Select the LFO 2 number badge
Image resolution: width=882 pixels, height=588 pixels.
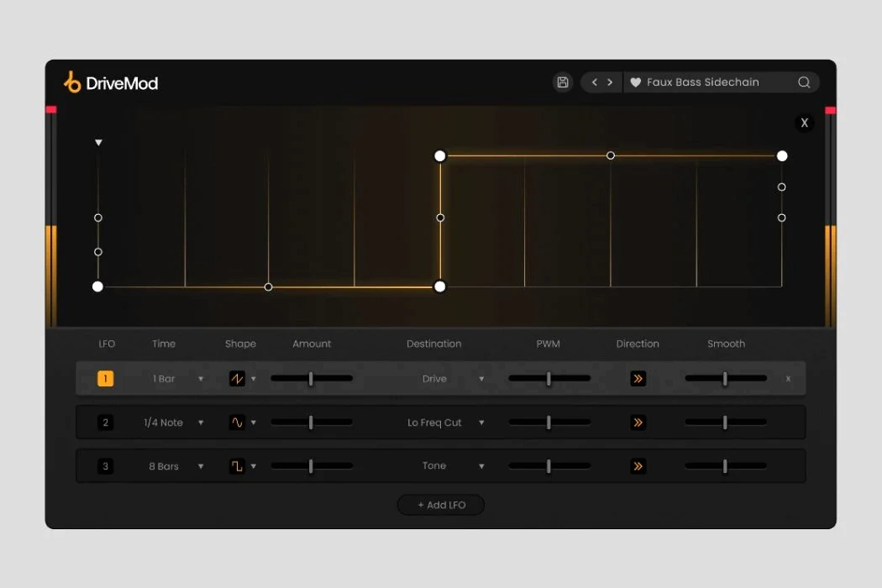[105, 423]
